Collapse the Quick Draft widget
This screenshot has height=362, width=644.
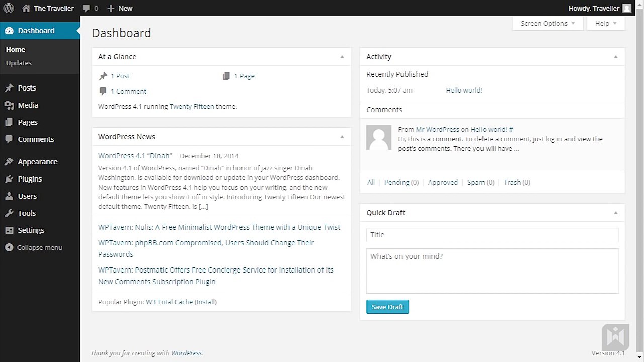tap(616, 213)
